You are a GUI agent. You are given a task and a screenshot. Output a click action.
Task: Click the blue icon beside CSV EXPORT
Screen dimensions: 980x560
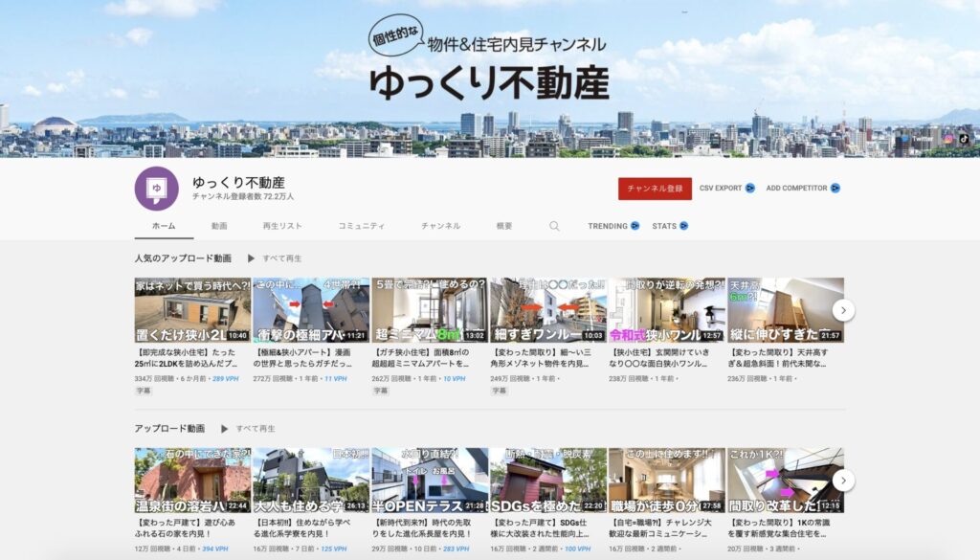click(x=750, y=189)
